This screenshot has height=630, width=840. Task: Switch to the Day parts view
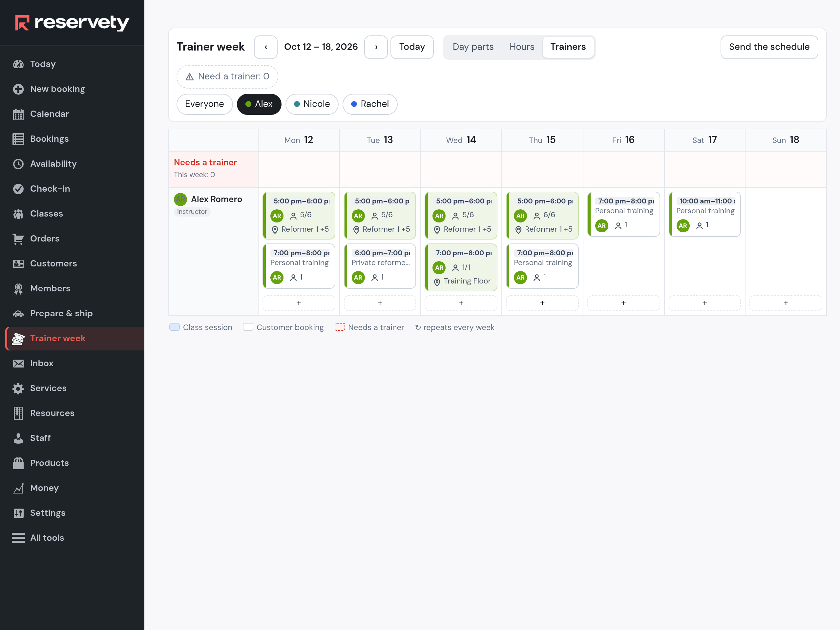pos(473,47)
